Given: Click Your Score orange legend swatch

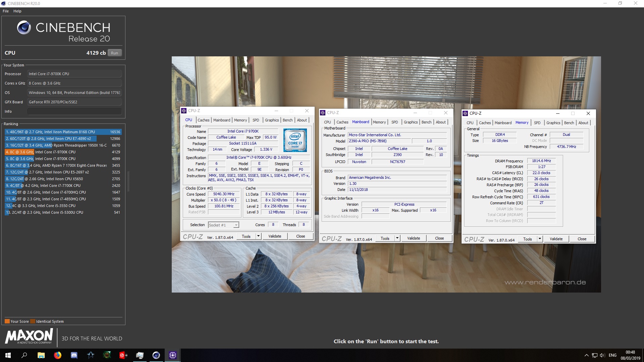Looking at the screenshot, I should coord(7,321).
